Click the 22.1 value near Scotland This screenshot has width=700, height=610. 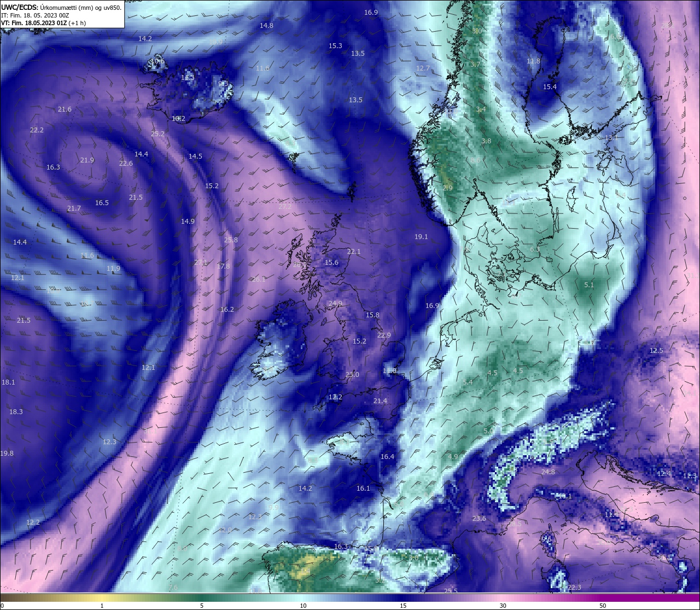(354, 252)
